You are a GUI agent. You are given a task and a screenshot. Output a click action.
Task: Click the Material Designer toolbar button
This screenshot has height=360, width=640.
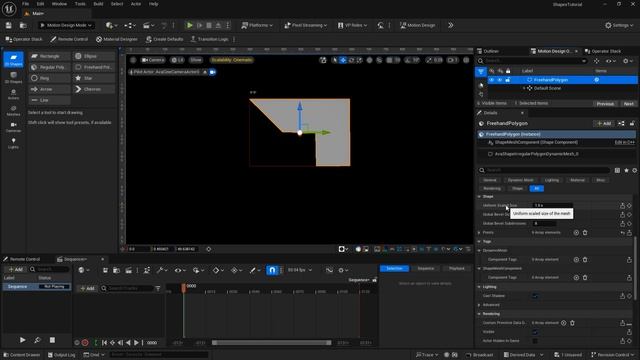click(117, 39)
